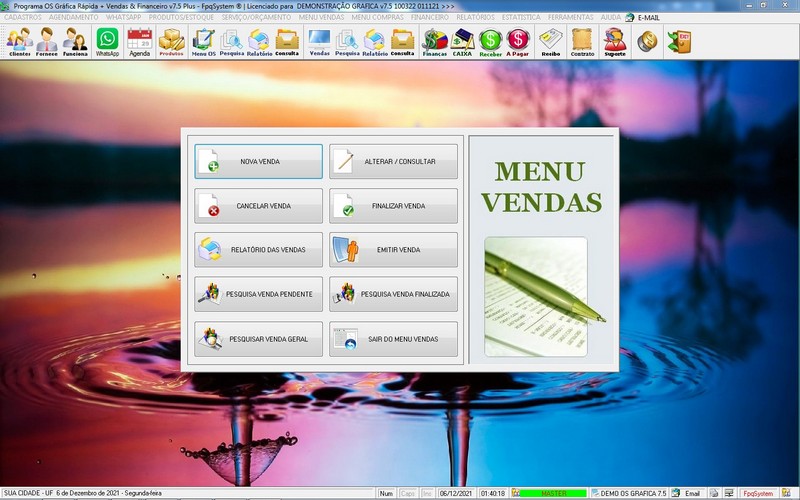The height and width of the screenshot is (500, 800).
Task: Click the FpqSystem status bar label
Action: tap(758, 493)
